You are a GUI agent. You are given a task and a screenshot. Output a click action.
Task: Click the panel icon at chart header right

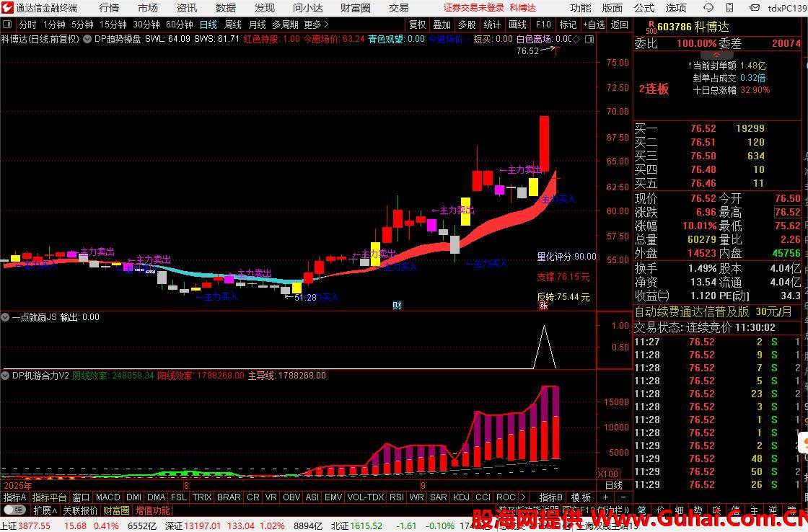(x=589, y=39)
